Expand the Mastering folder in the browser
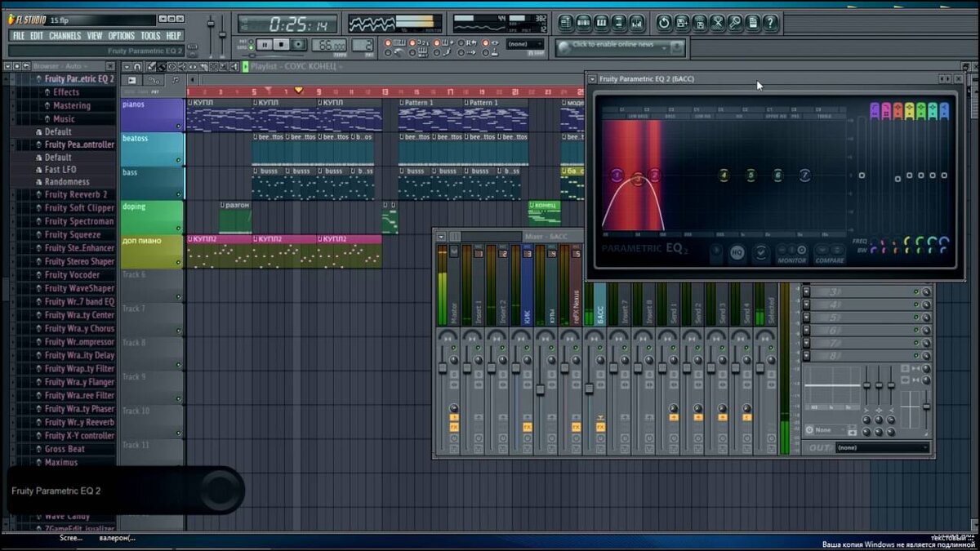 click(72, 105)
